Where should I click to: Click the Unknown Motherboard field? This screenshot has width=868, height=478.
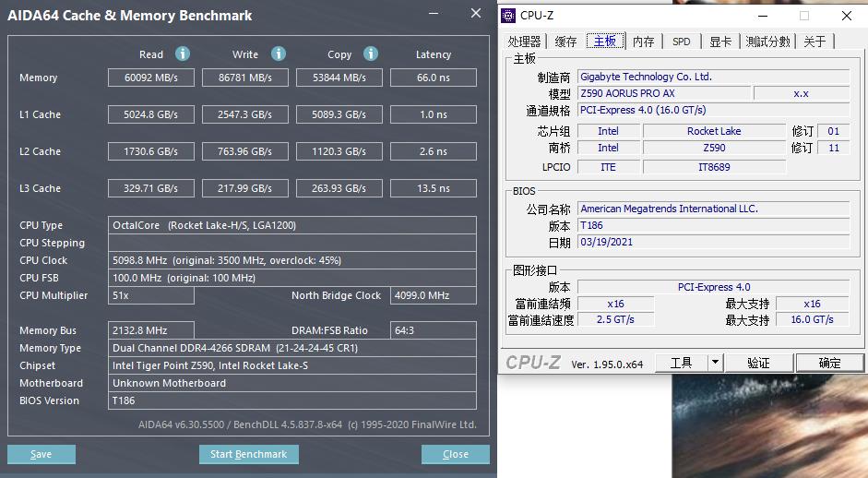pos(292,383)
